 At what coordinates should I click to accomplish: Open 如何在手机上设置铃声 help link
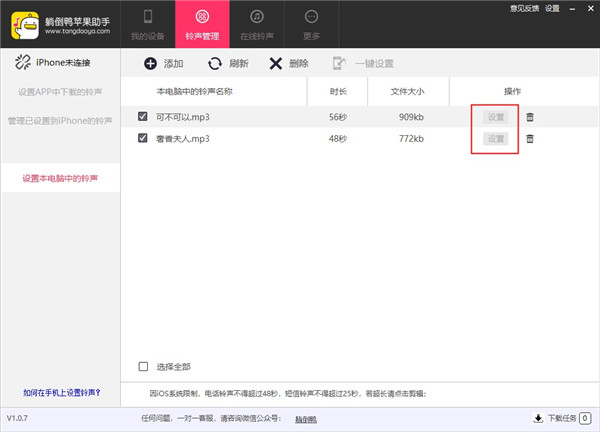coord(60,393)
